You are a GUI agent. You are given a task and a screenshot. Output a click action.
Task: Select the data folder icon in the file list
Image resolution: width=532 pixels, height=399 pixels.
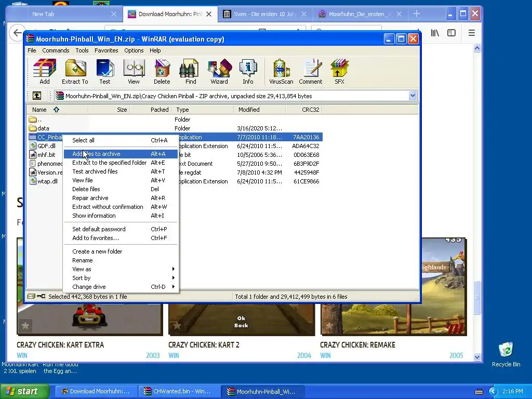(33, 128)
